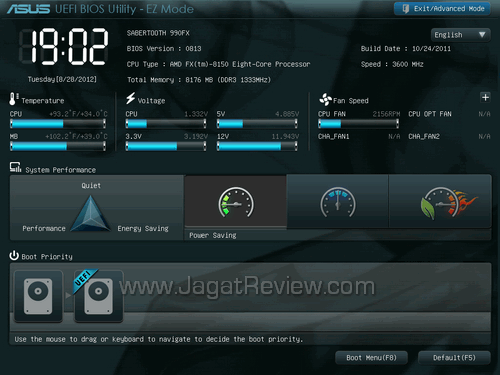The width and height of the screenshot is (500, 375).
Task: Click the Fan Speed fan icon
Action: pos(325,99)
